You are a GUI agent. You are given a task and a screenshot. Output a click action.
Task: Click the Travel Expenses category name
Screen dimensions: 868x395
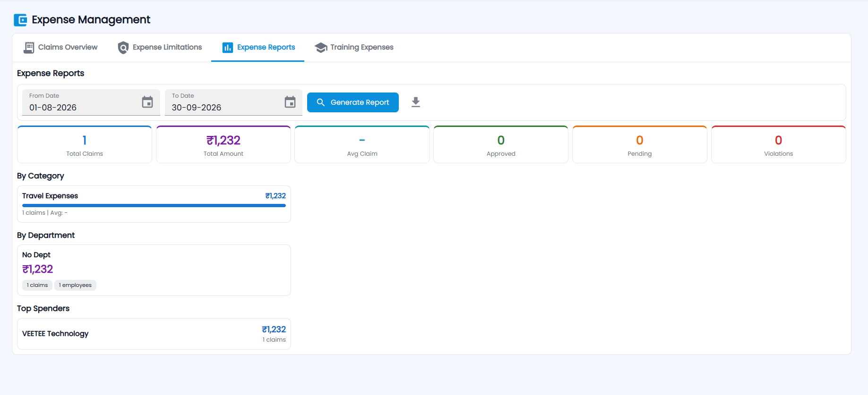coord(50,196)
